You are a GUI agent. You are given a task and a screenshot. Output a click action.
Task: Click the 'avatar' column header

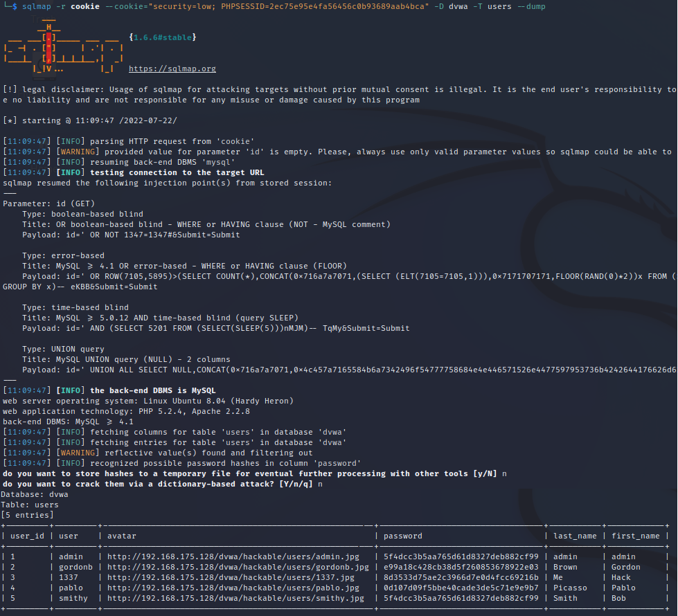coord(121,536)
